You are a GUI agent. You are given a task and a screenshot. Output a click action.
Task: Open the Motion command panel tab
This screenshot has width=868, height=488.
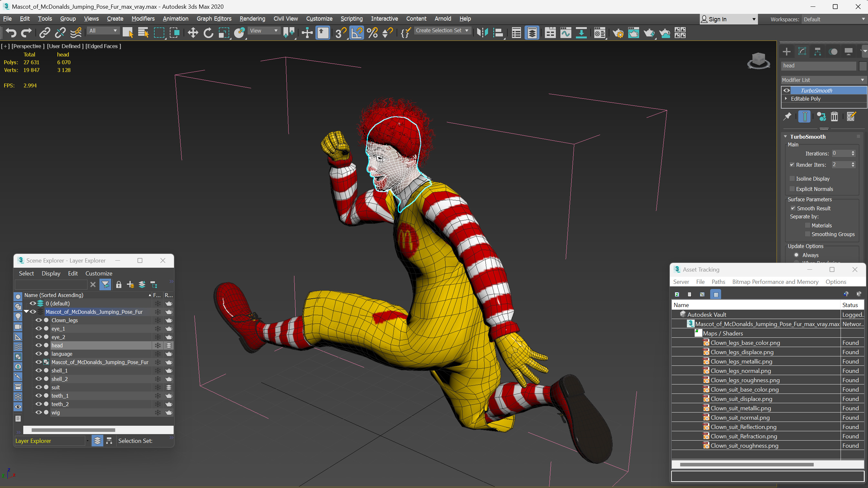click(x=833, y=52)
